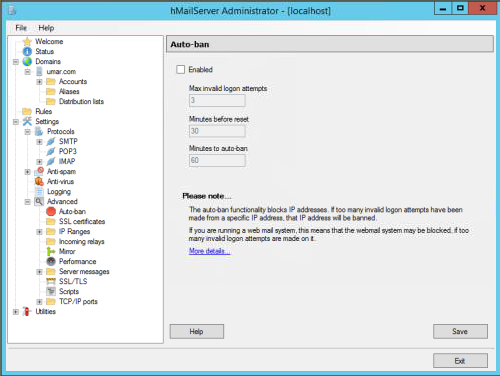The image size is (500, 376).
Task: Click the Utilities fire extinguisher icon
Action: 27,312
